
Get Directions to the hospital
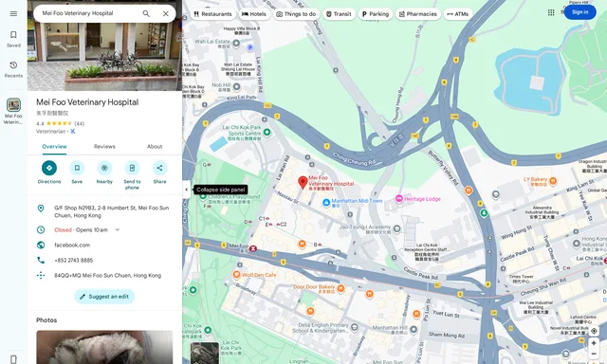pos(49,173)
